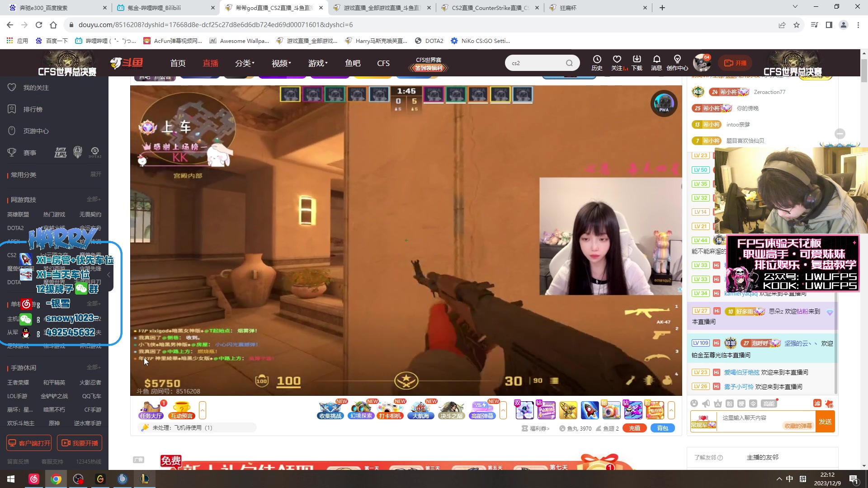Open the emoji picker in chat
Screen dimensions: 868x488
tap(694, 404)
